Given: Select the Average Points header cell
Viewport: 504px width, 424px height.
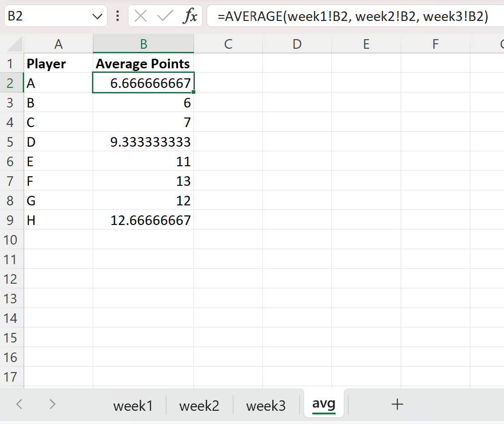Looking at the screenshot, I should [x=143, y=63].
